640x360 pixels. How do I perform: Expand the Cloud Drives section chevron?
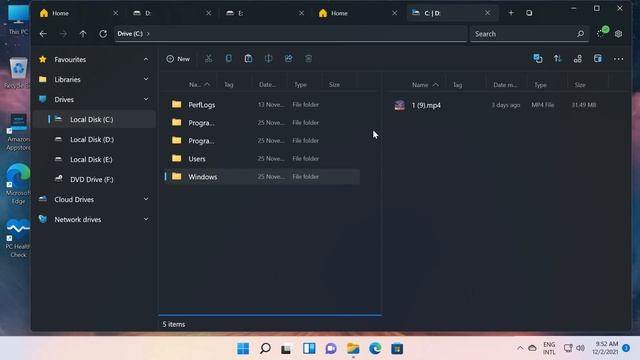click(x=146, y=199)
